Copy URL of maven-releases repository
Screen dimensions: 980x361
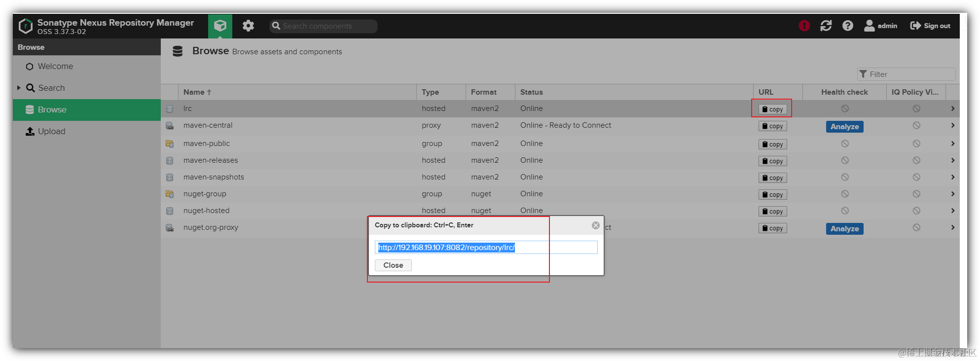pyautogui.click(x=772, y=161)
